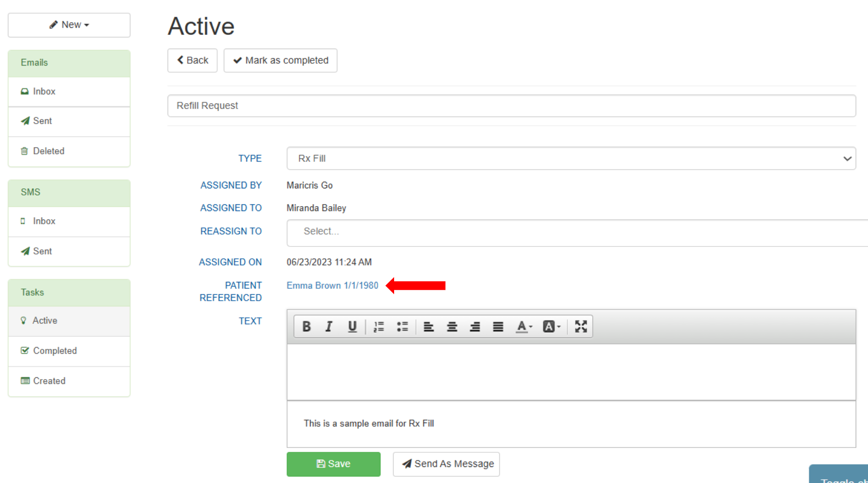This screenshot has height=483, width=868.
Task: Click the Refill Request subject field
Action: (511, 106)
